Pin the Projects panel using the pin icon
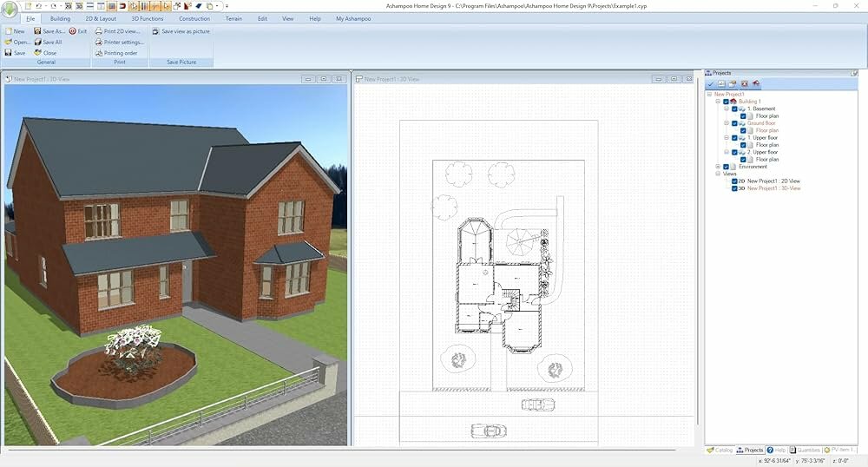Viewport: 868px width, 467px height. [x=855, y=73]
